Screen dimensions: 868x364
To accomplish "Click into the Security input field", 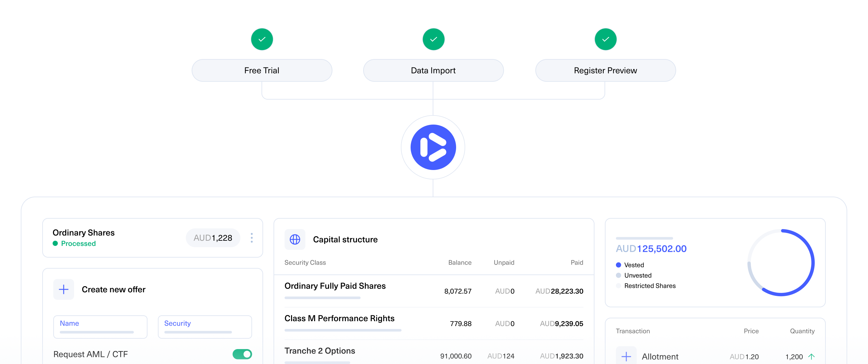I will tap(205, 327).
